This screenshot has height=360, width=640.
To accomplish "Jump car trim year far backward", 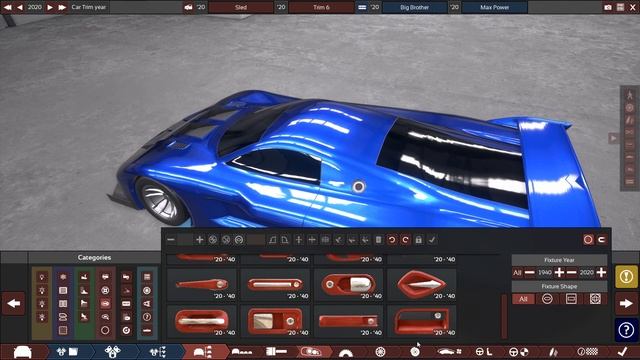I will pos(7,7).
